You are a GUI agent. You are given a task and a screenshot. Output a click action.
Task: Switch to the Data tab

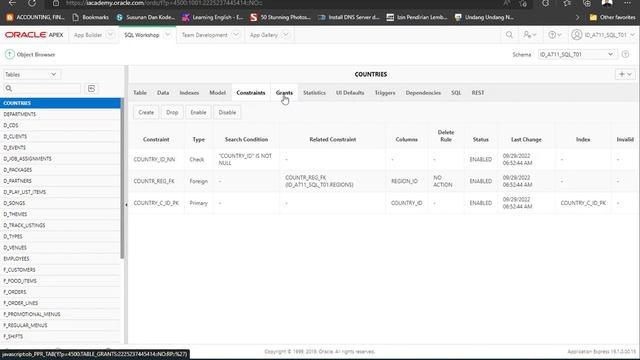[163, 93]
